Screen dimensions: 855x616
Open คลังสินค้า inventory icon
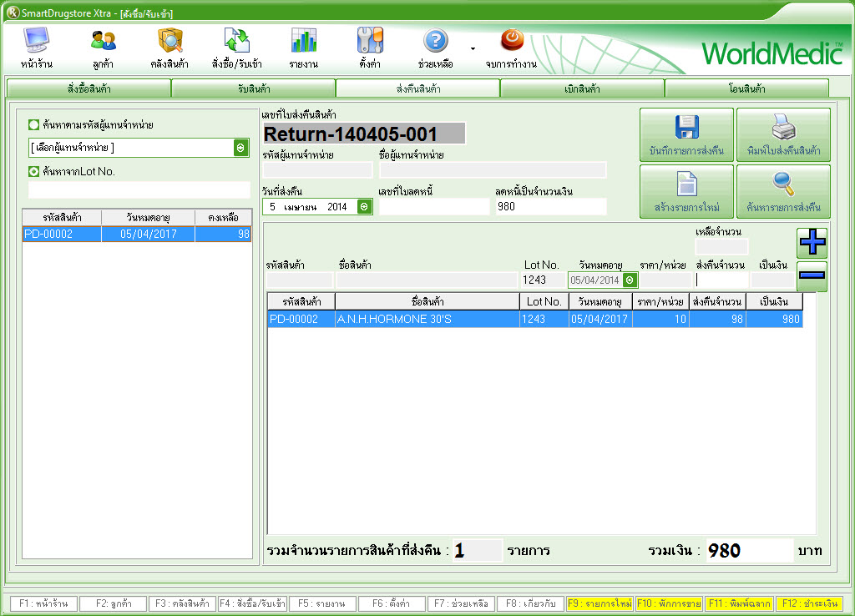pyautogui.click(x=170, y=41)
